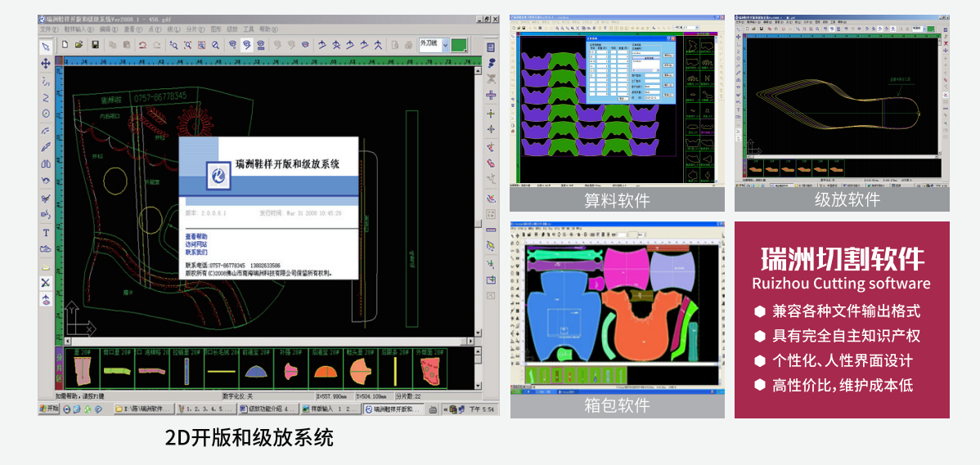Viewport: 980px width, 465px height.
Task: Select the 后港宝 28# piece thumbnail
Action: 325,369
